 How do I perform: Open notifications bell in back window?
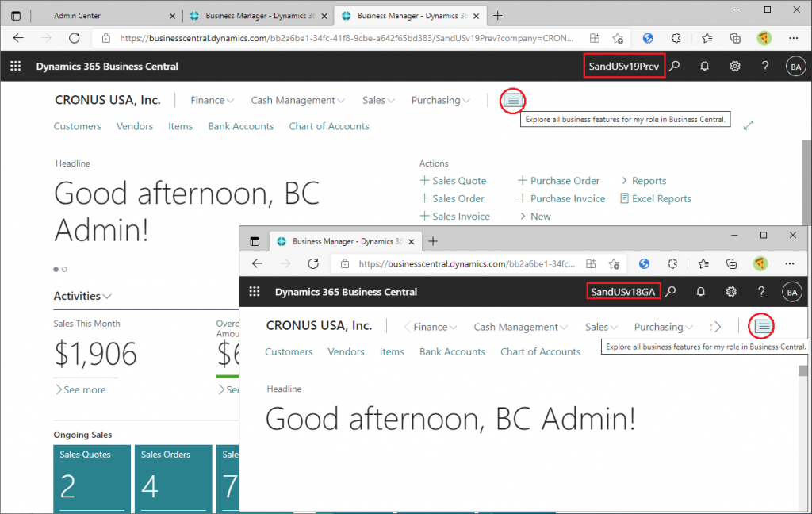coord(704,67)
